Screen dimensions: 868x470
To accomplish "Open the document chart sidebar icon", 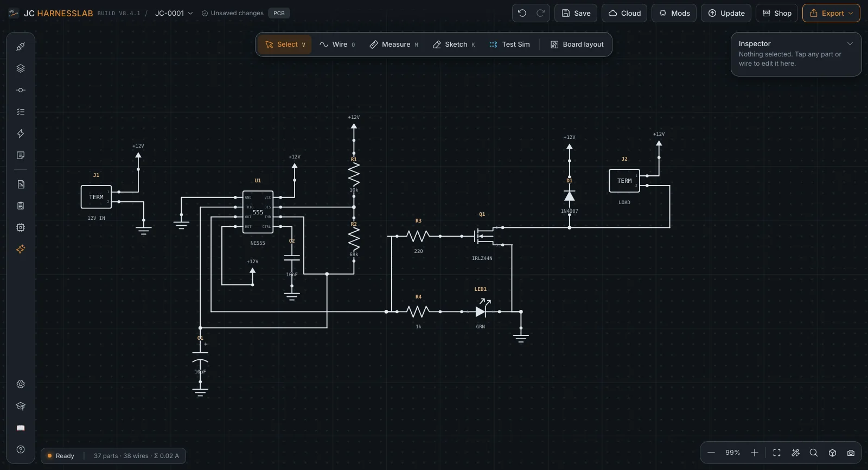I will (x=21, y=185).
